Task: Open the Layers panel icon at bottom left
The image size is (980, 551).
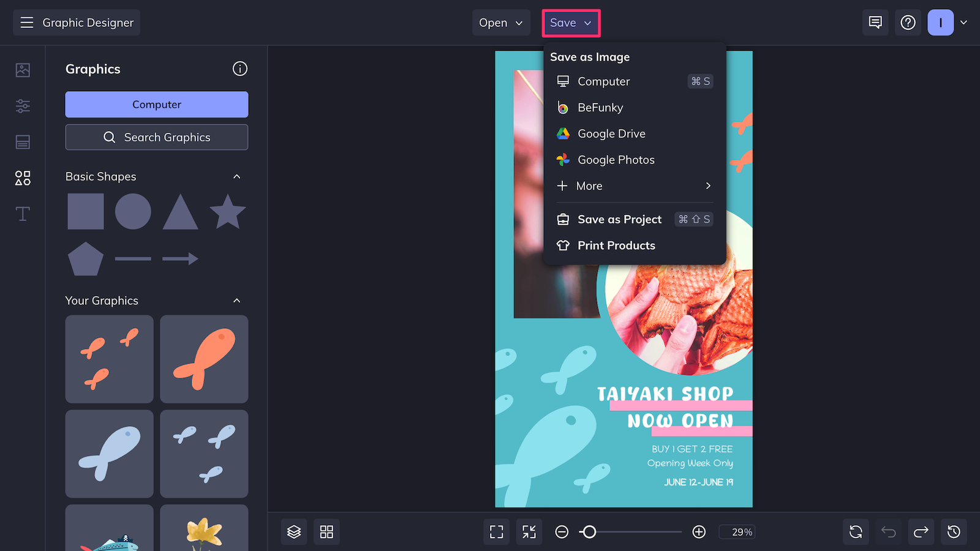Action: [x=294, y=531]
